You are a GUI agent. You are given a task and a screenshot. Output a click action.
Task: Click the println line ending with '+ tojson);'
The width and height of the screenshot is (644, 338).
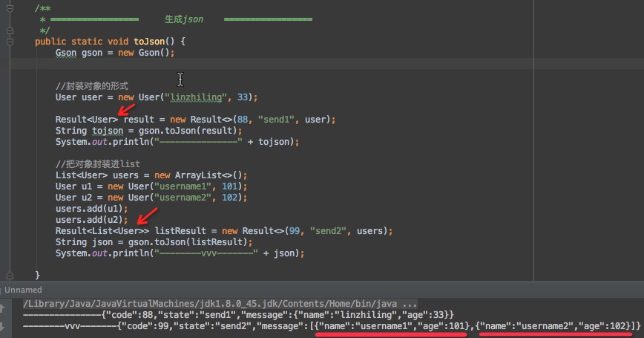tap(177, 142)
